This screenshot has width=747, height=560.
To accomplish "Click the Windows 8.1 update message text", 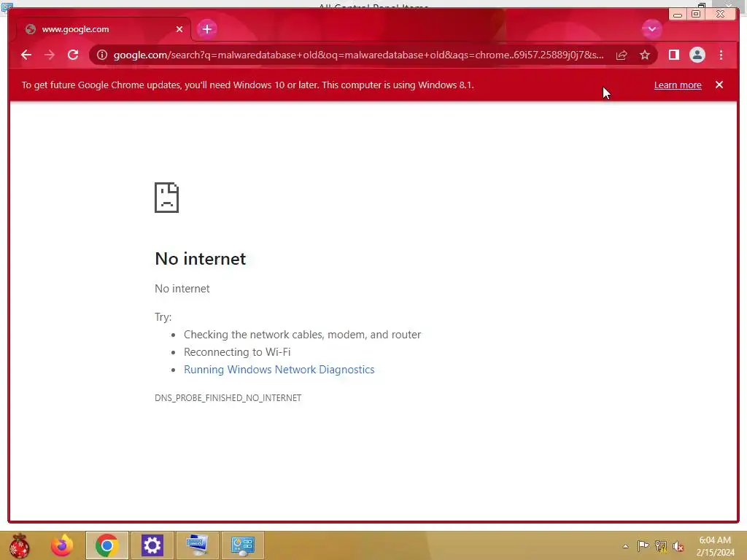I will (248, 85).
